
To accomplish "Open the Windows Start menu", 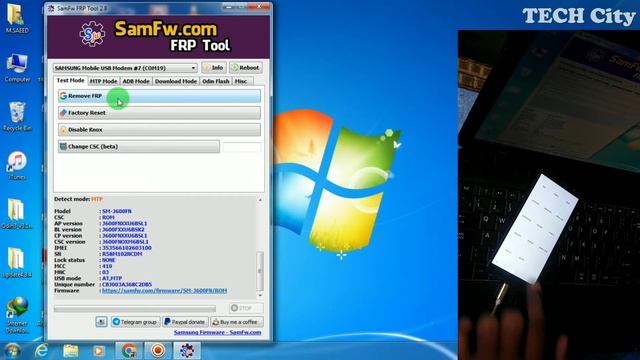I will pyautogui.click(x=12, y=351).
